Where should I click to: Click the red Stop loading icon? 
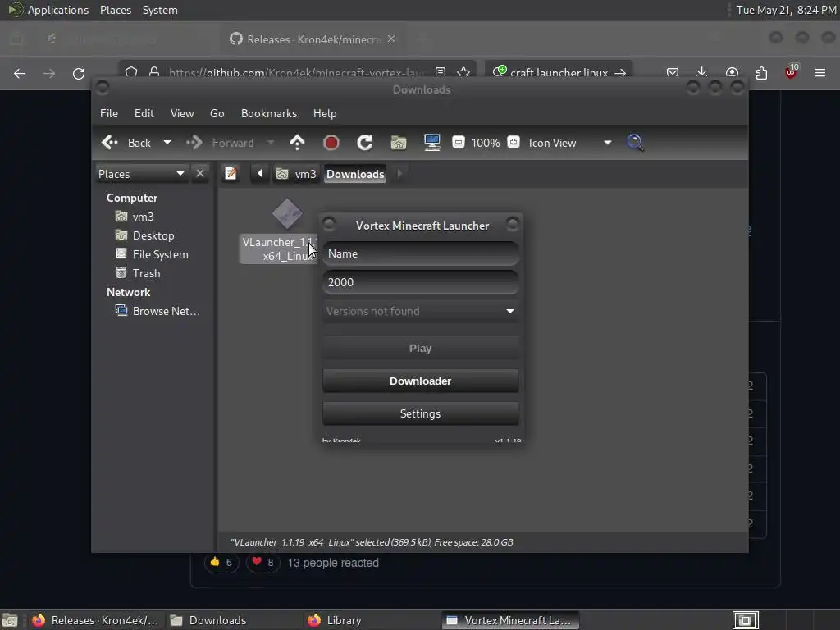pyautogui.click(x=331, y=143)
